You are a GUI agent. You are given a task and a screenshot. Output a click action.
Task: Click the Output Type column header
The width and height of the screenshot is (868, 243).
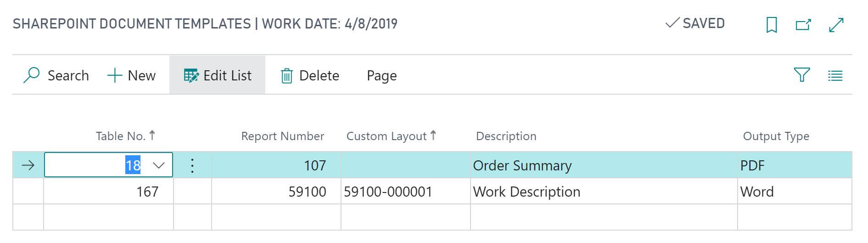[x=776, y=136]
